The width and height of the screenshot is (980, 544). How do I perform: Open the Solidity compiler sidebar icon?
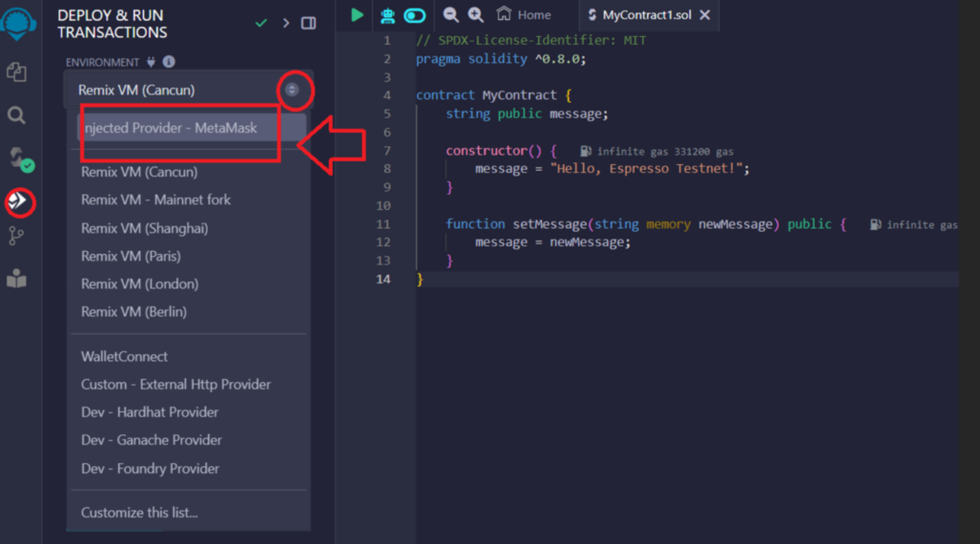pos(20,159)
